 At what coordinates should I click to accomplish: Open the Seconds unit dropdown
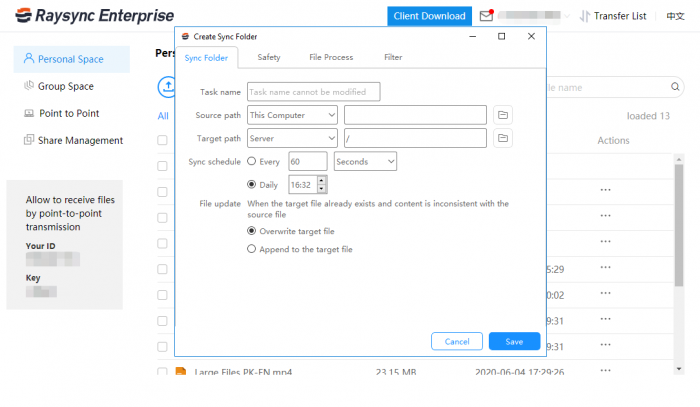tap(365, 162)
